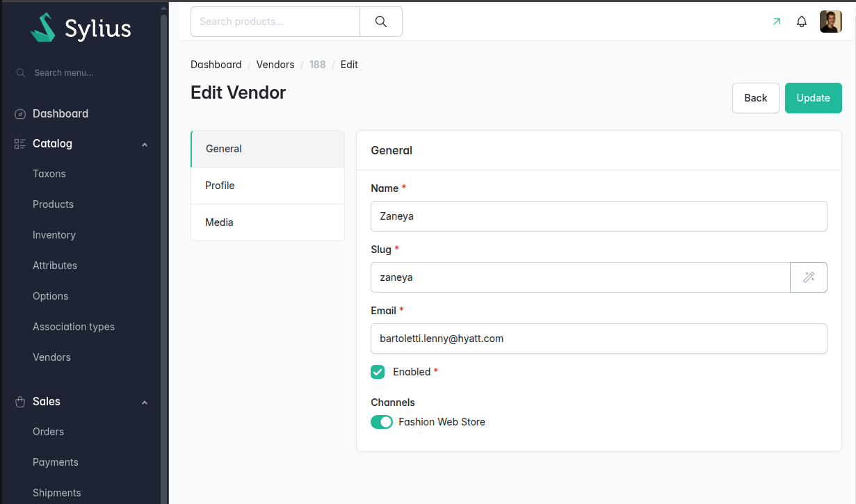Viewport: 856px width, 504px height.
Task: Click the Slug field with zaneya
Action: (x=581, y=277)
